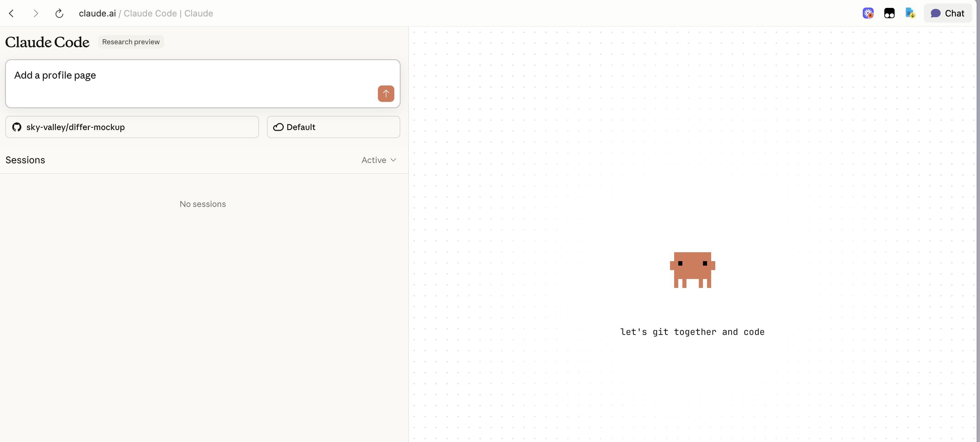980x442 pixels.
Task: Click the GitHub icon next to sky-valley/differ-mockup
Action: pos(17,127)
